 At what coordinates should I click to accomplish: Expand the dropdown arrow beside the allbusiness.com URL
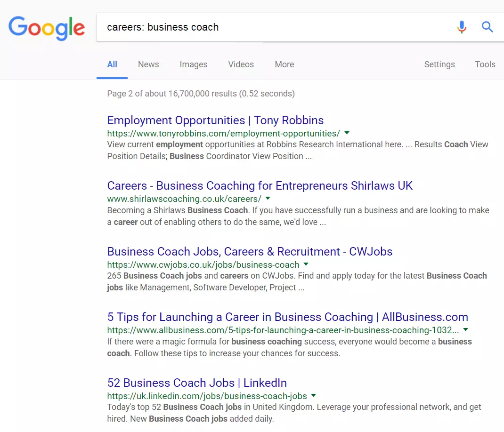465,329
